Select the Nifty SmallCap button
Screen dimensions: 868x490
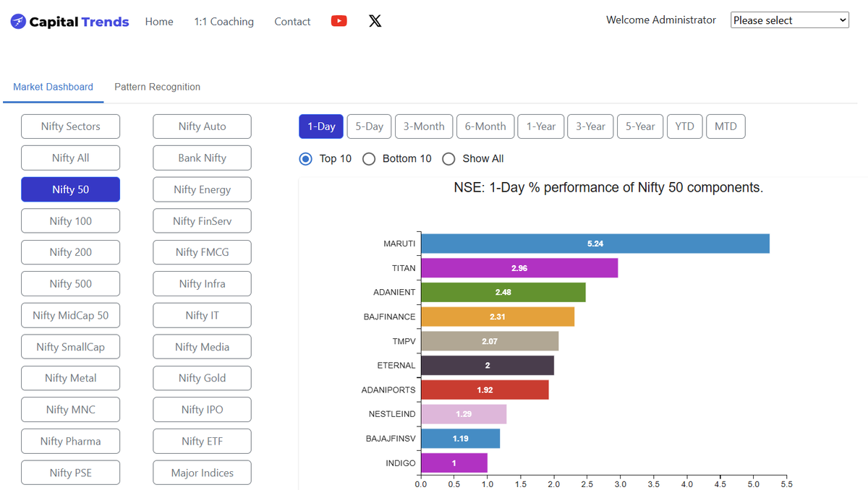coord(71,347)
